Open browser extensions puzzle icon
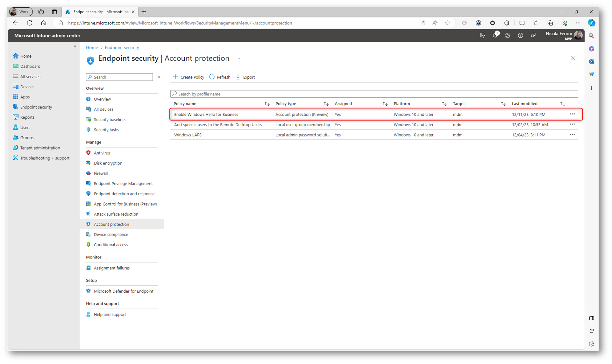612x364 pixels. (x=507, y=23)
